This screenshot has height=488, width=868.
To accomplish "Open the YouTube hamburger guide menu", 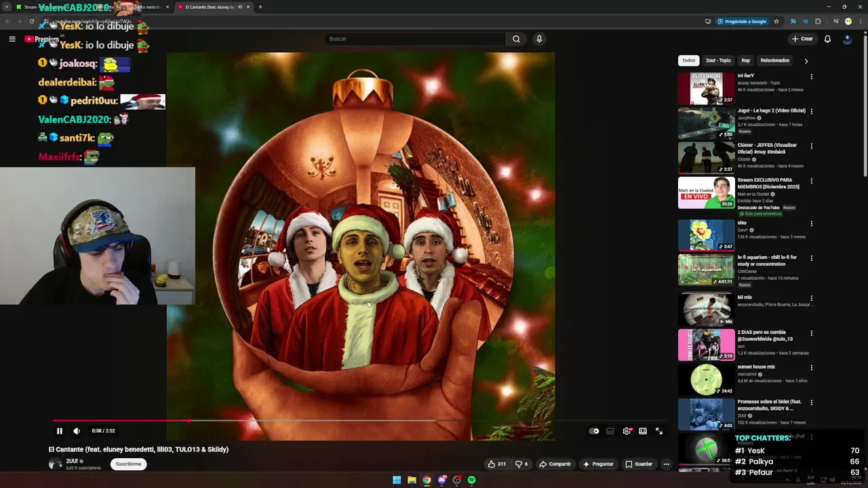I will [x=12, y=39].
